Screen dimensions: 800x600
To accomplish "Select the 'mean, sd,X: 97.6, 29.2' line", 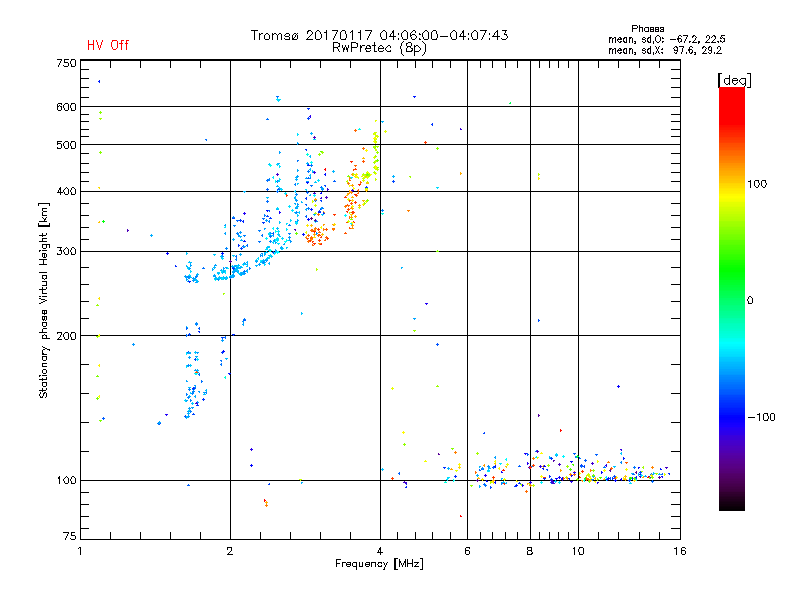I will point(665,50).
